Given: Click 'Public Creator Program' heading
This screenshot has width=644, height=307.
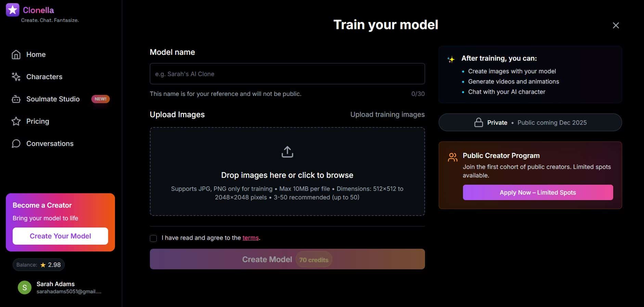Looking at the screenshot, I should (501, 156).
